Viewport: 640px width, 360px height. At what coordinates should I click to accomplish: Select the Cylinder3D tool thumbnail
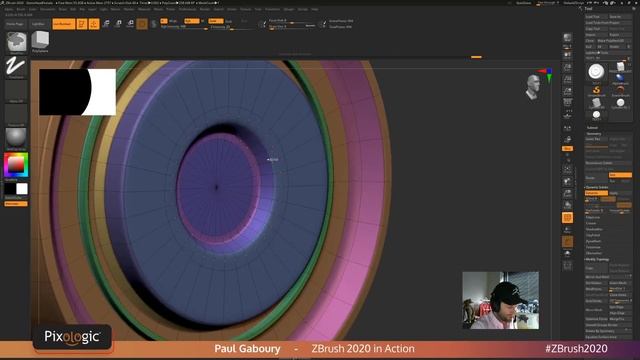click(596, 103)
